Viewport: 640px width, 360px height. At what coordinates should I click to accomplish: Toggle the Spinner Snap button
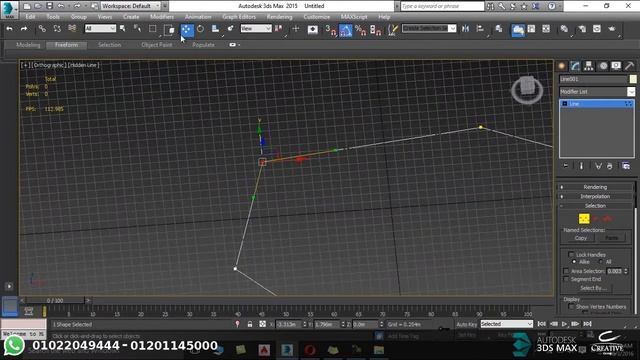coord(376,29)
